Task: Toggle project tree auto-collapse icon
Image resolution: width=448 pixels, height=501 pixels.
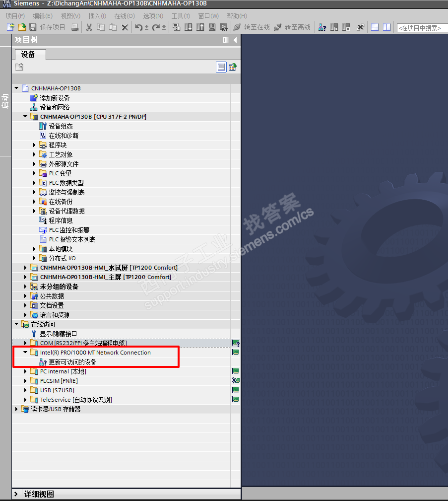Action: pyautogui.click(x=226, y=40)
